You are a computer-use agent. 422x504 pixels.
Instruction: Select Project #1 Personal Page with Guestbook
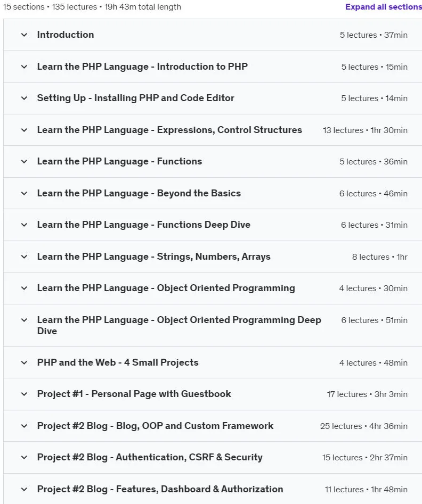point(134,394)
